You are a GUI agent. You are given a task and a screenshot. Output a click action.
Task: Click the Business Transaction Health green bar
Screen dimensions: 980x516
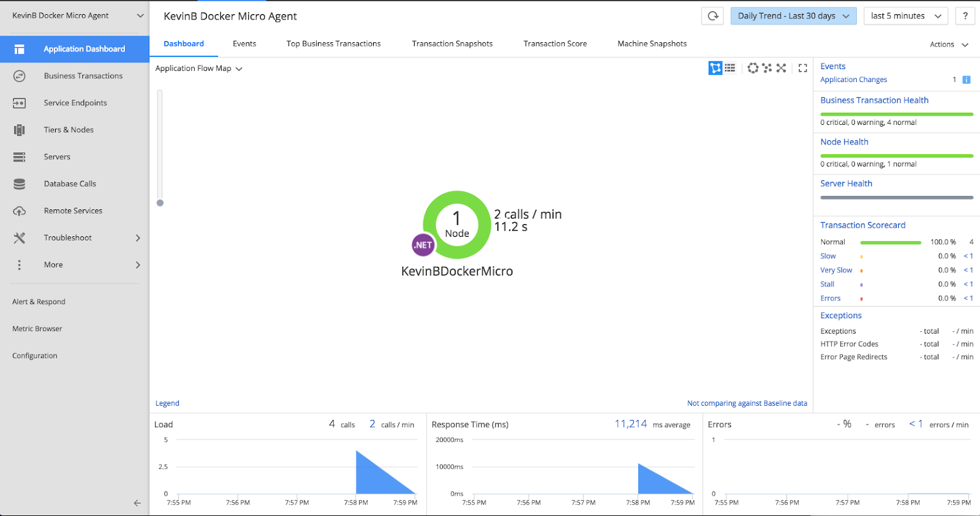click(897, 114)
